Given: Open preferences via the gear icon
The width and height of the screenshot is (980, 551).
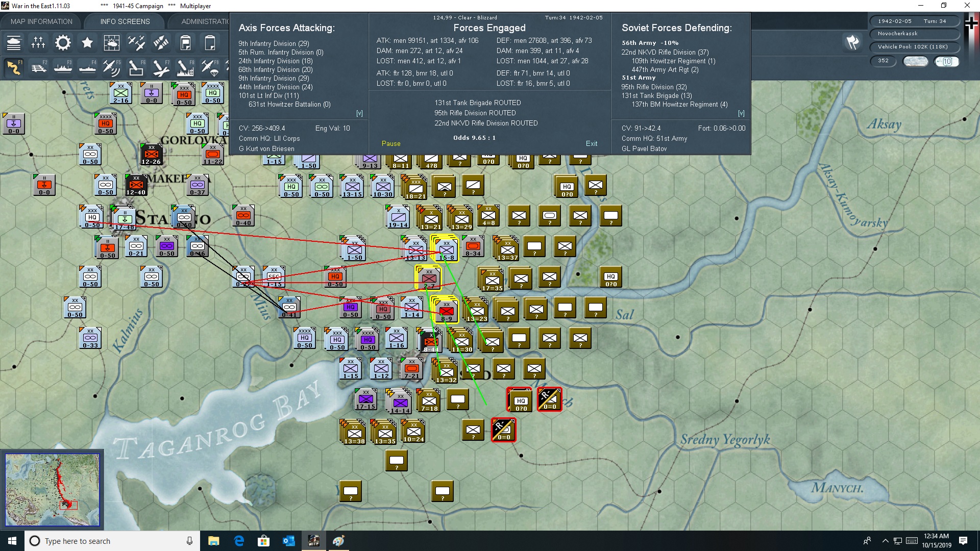Looking at the screenshot, I should click(x=63, y=43).
